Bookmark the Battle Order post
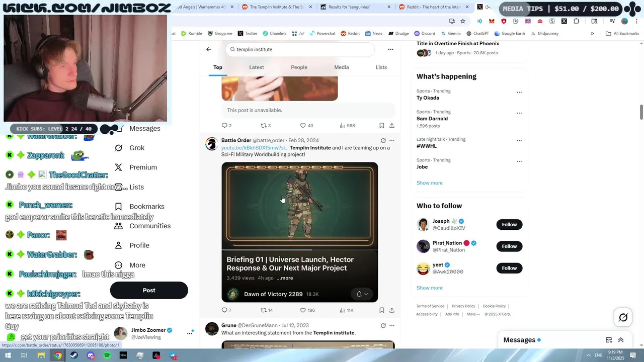 [x=381, y=310]
